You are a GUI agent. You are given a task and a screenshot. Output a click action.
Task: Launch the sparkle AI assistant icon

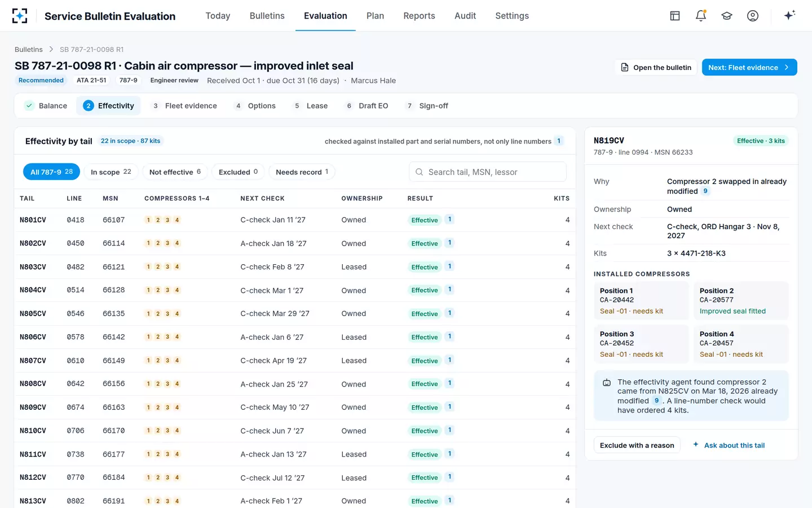[789, 15]
